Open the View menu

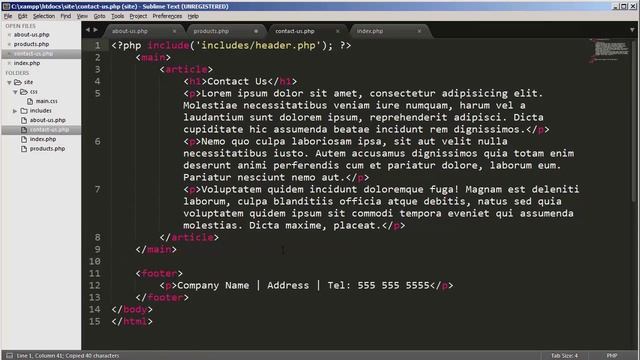(82, 16)
